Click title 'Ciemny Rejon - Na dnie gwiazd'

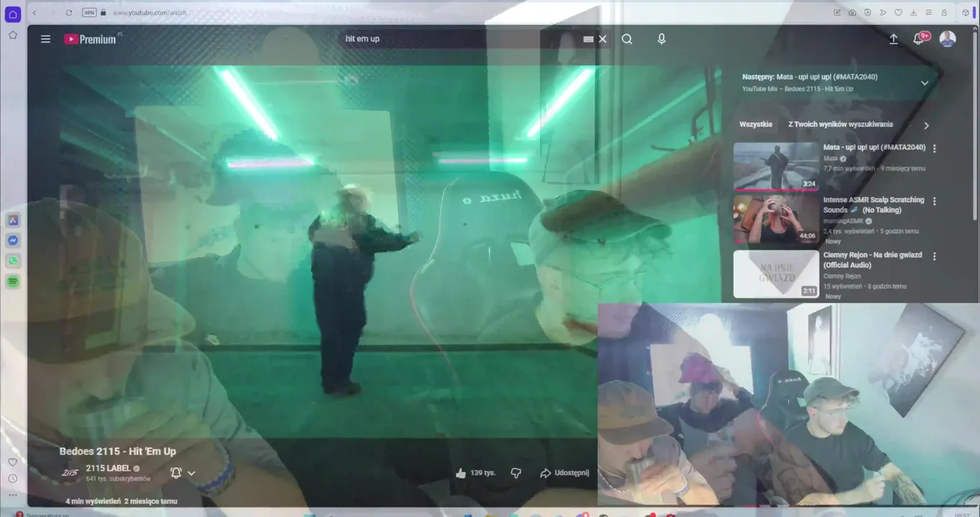[x=873, y=260]
